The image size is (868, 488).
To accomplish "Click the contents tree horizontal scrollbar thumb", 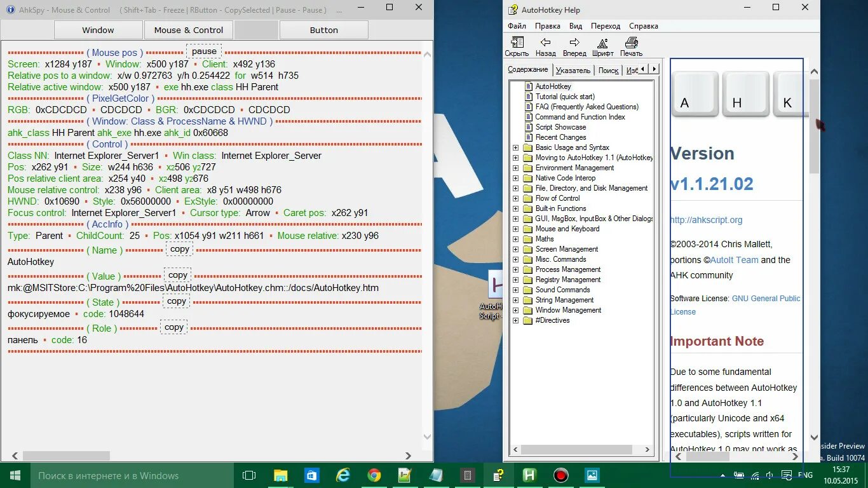I will pos(576,449).
